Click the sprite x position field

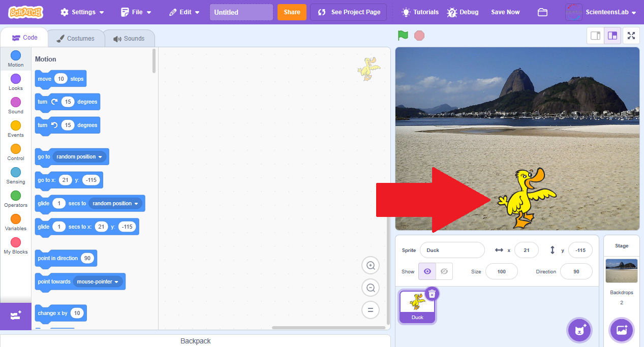point(527,250)
